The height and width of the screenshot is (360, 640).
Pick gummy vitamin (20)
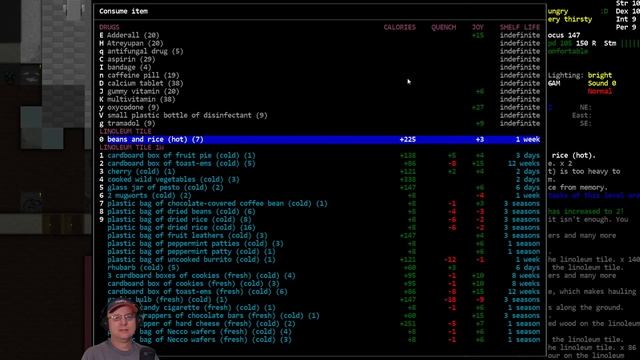143,91
